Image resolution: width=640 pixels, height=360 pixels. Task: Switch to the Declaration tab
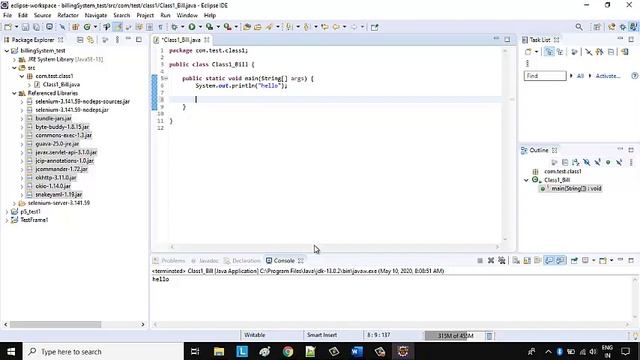click(x=242, y=260)
